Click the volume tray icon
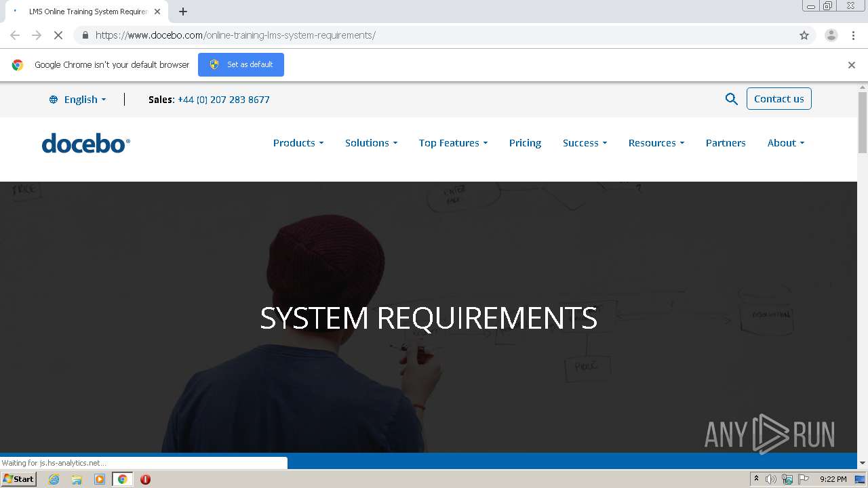 (771, 479)
